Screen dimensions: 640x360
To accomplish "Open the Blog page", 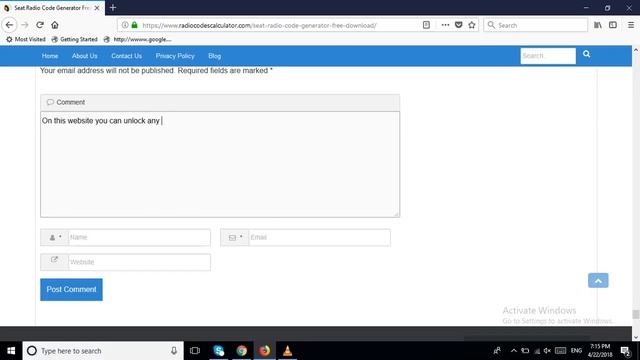I will coord(214,56).
